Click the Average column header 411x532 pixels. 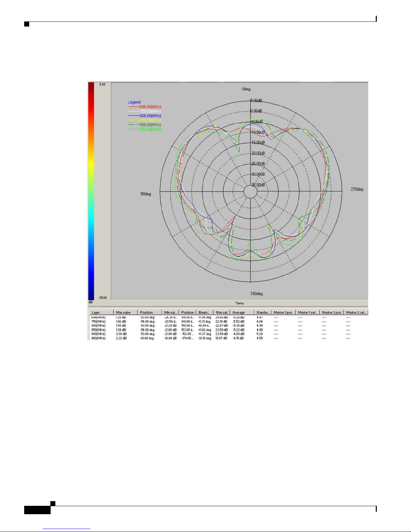pyautogui.click(x=241, y=312)
